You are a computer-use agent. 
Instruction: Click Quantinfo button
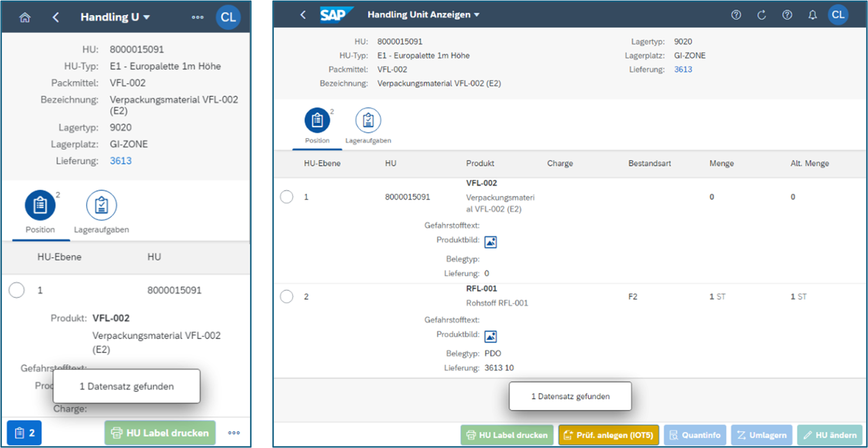(x=695, y=435)
